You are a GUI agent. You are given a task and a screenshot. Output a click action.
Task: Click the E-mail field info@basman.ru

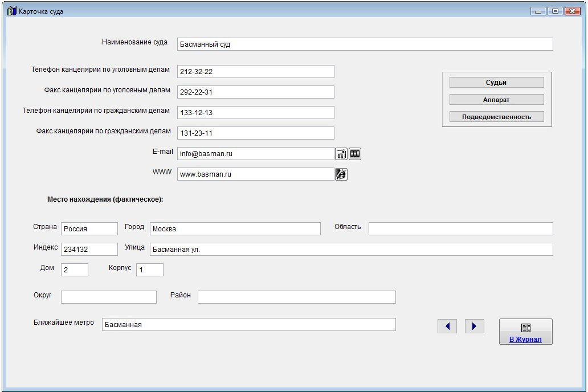click(x=256, y=153)
